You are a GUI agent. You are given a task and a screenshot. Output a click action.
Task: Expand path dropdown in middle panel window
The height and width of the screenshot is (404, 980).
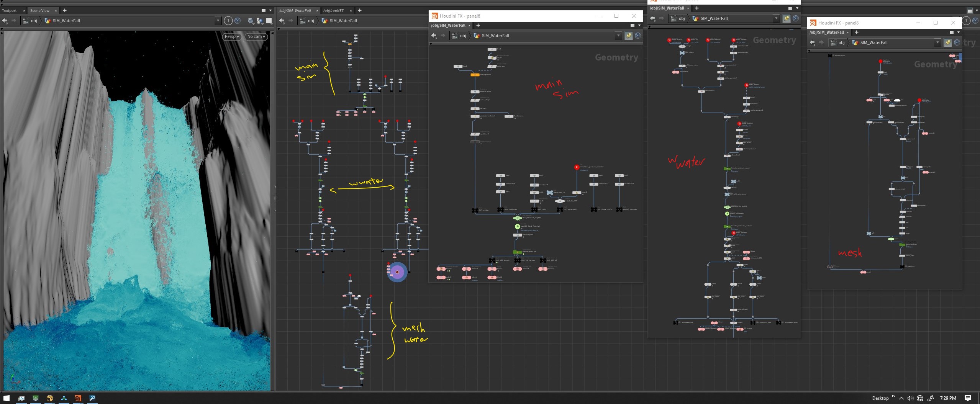[x=776, y=18]
